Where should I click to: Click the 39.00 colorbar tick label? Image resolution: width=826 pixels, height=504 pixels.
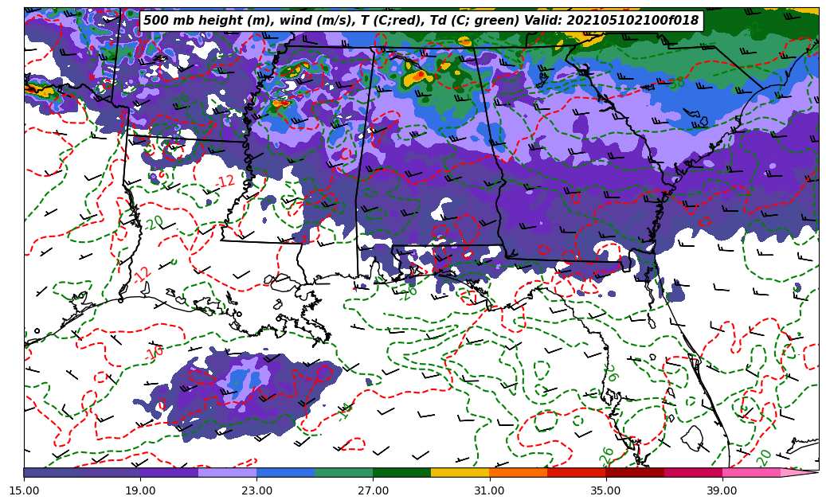coord(722,491)
